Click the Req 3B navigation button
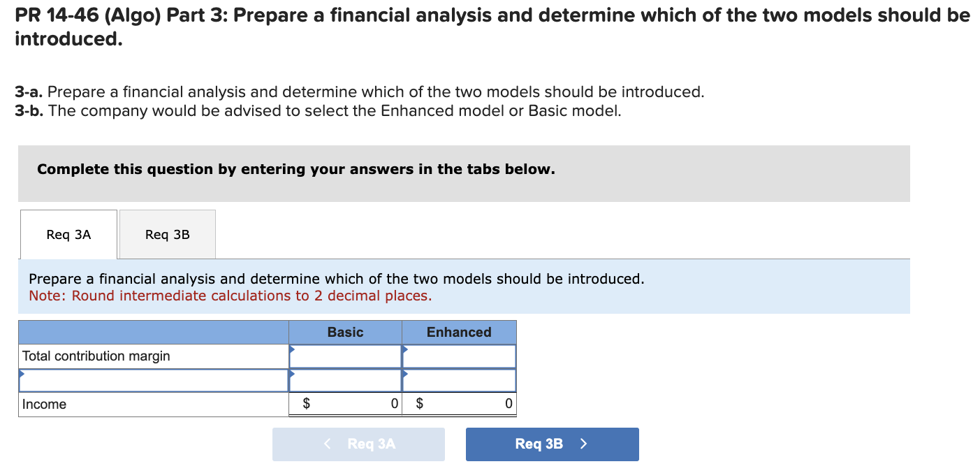The width and height of the screenshot is (980, 464). 551,444
